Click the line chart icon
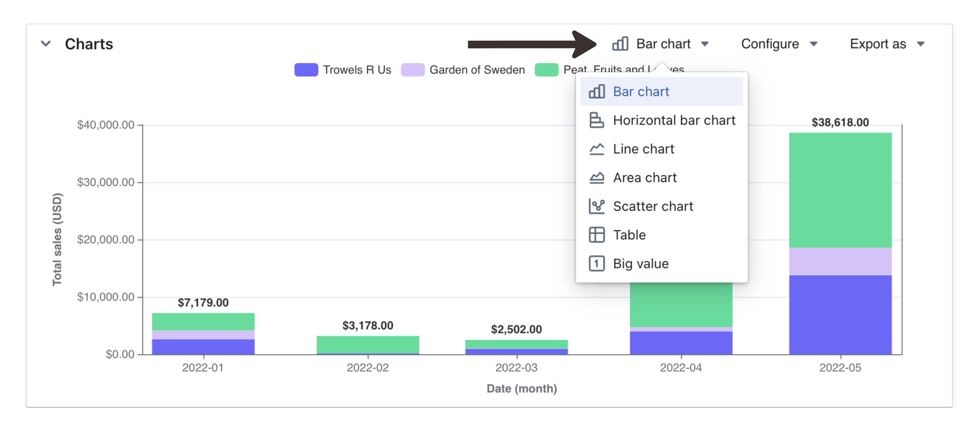This screenshot has height=432, width=980. pos(597,149)
